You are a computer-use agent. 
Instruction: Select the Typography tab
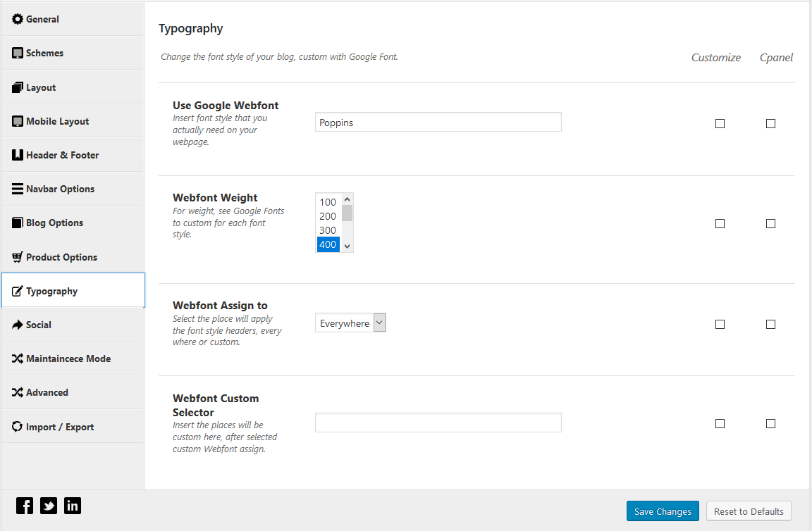[73, 290]
